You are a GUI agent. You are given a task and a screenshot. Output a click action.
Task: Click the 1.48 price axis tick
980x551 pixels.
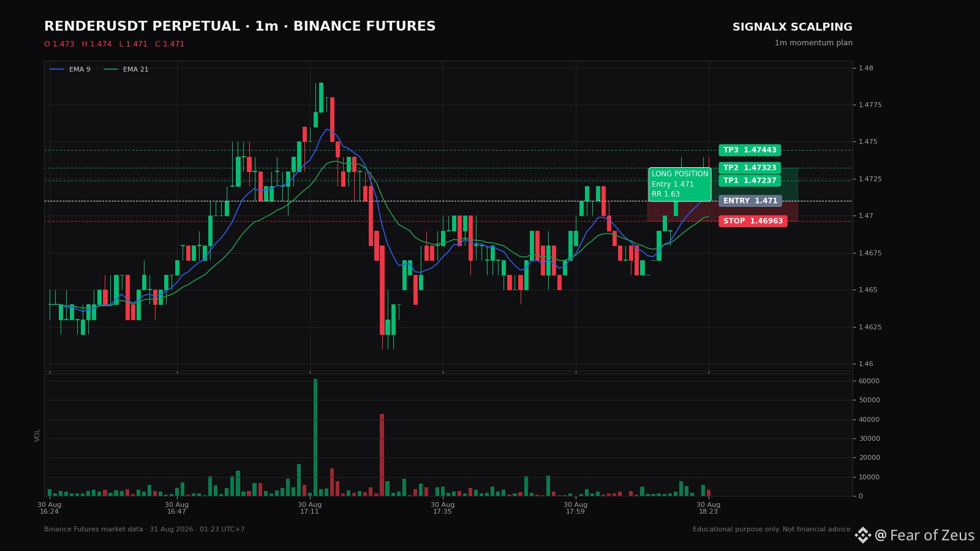coord(866,68)
